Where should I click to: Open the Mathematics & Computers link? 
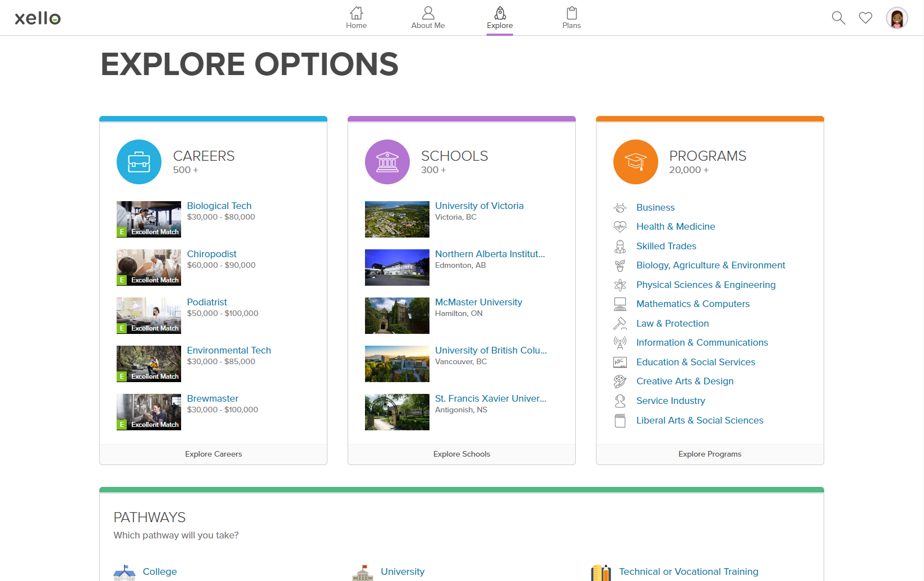point(693,304)
